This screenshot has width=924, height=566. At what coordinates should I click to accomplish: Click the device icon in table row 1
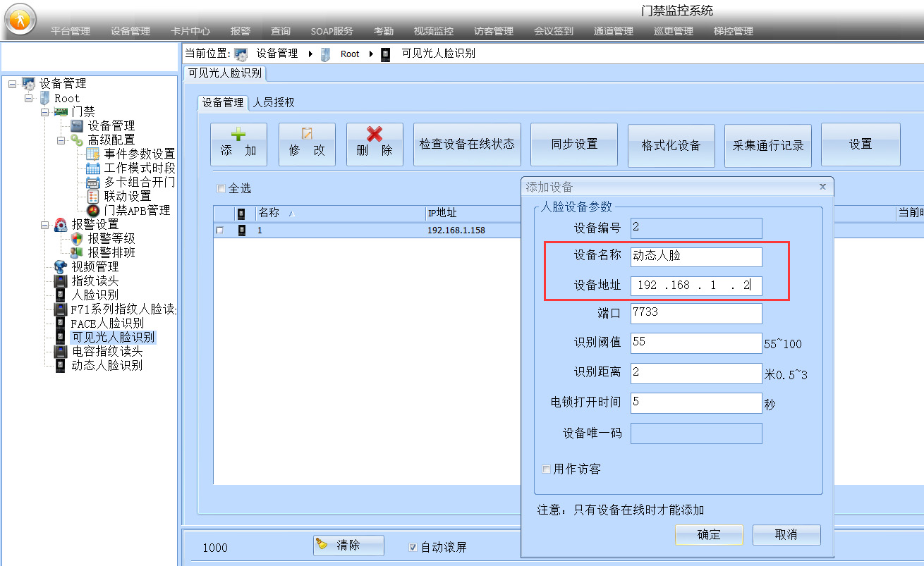(x=241, y=230)
